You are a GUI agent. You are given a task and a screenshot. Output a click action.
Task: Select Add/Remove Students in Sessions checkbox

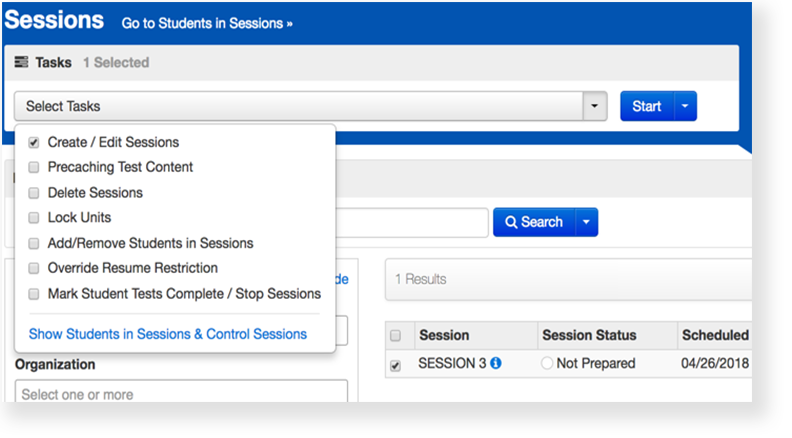(34, 243)
